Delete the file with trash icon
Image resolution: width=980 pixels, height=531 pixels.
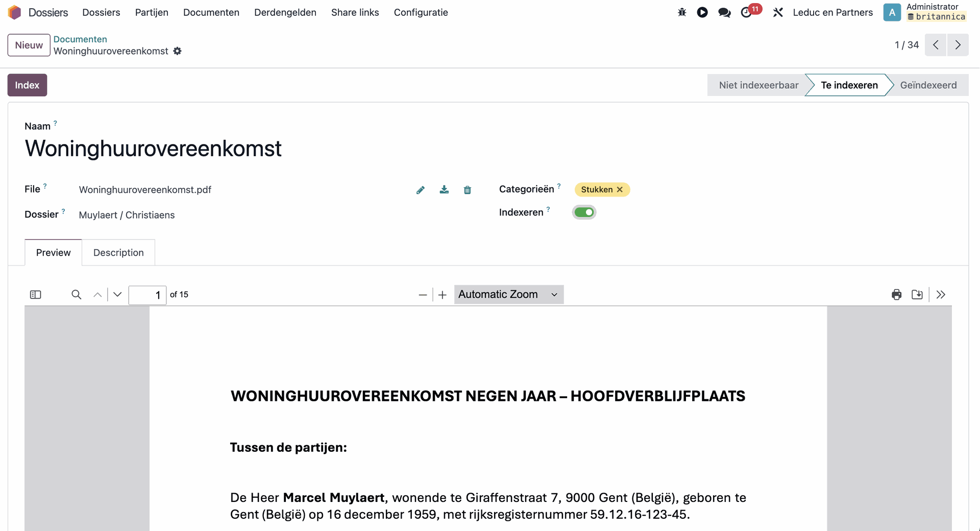coord(467,190)
